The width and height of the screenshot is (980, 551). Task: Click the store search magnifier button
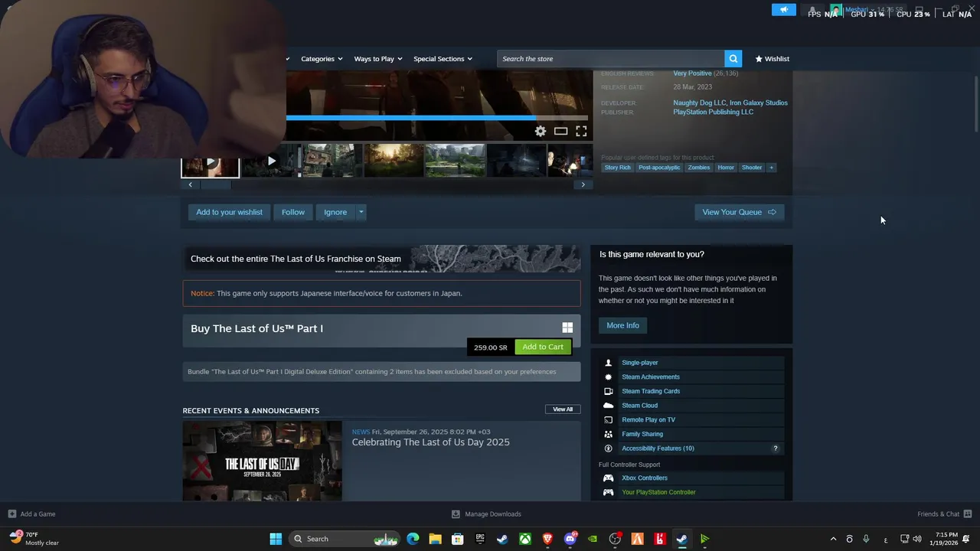click(733, 59)
